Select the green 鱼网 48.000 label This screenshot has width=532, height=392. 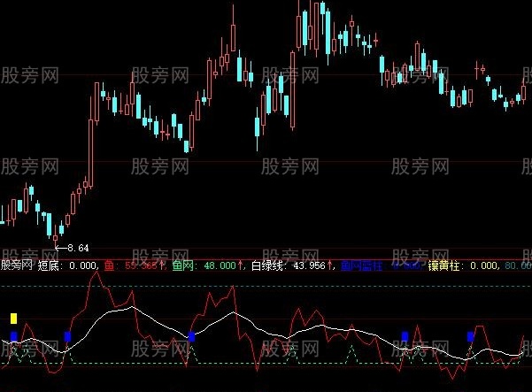(208, 265)
